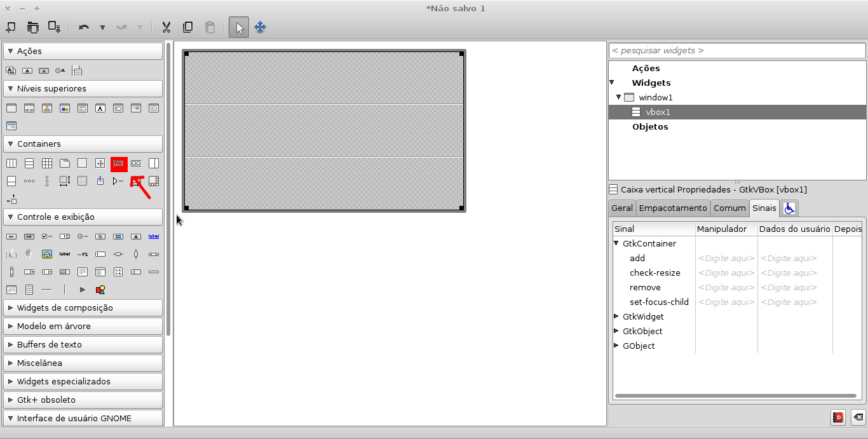Collapse the GtkContainer signals group
Screen dimensions: 868x439
point(616,243)
